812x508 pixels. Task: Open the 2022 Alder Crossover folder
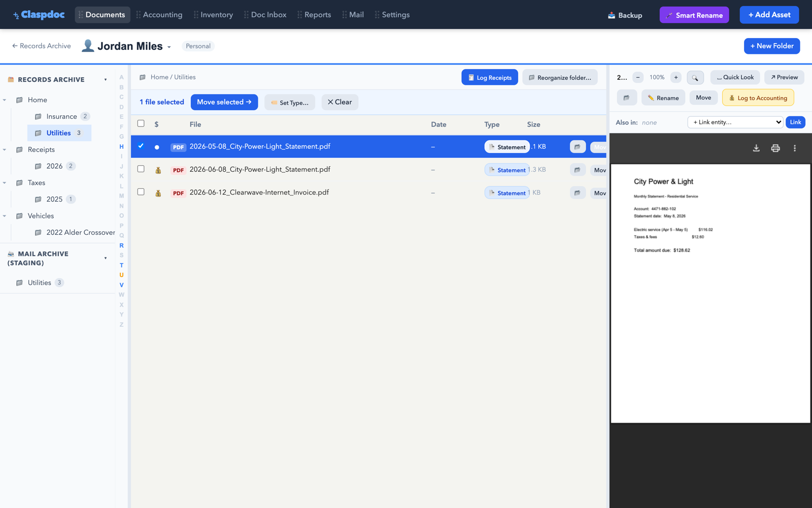[75, 232]
